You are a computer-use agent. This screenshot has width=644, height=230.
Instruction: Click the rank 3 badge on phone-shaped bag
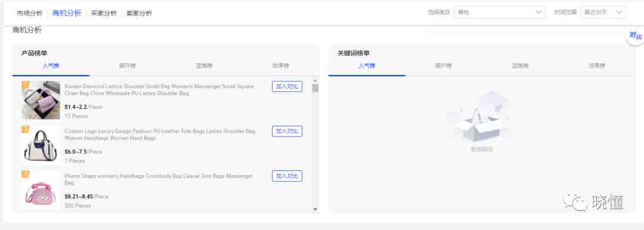click(x=25, y=174)
